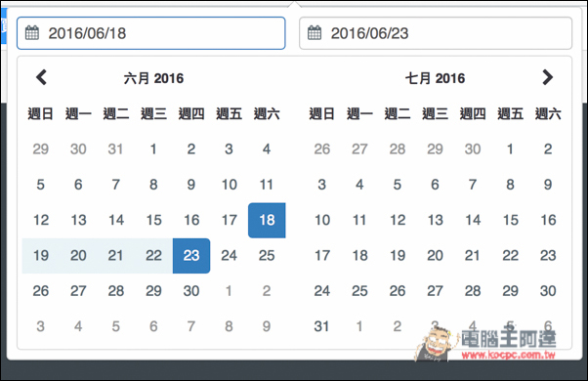Select June 18 highlighted start date

pos(267,220)
